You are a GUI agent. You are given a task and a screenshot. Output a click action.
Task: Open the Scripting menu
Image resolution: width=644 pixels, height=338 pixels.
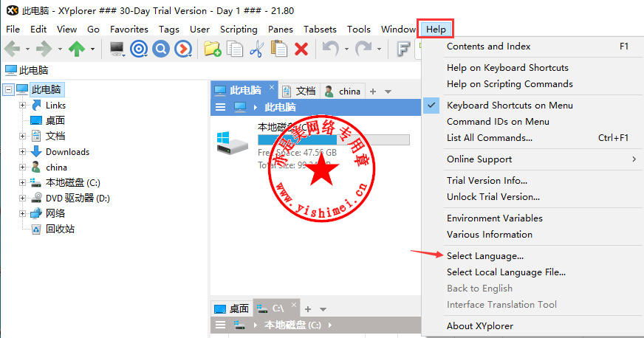click(239, 29)
